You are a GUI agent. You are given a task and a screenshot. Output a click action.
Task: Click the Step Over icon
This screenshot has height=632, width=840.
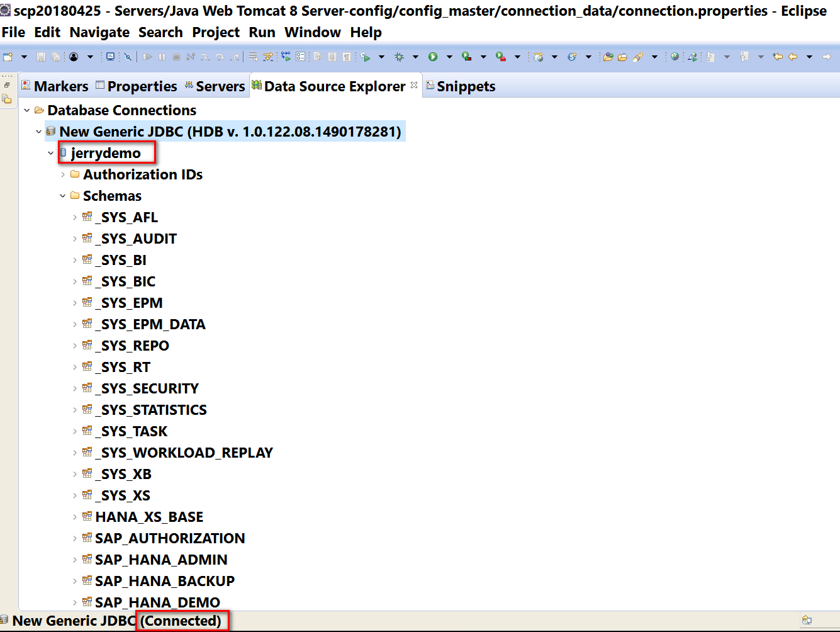220,57
